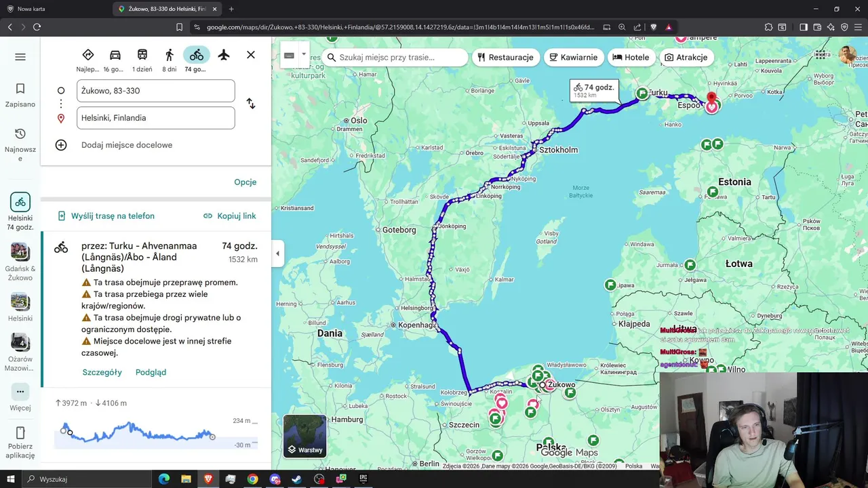Open the Google account avatar
Image resolution: width=868 pixels, height=488 pixels.
(848, 55)
